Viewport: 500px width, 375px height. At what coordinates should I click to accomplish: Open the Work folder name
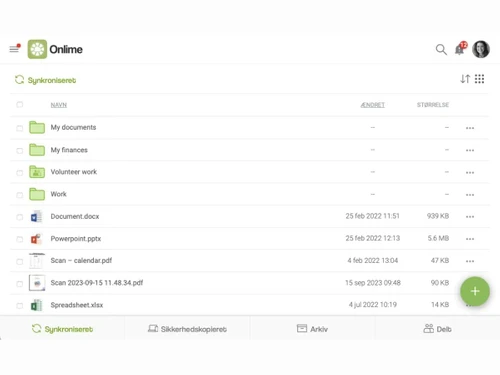tap(59, 194)
